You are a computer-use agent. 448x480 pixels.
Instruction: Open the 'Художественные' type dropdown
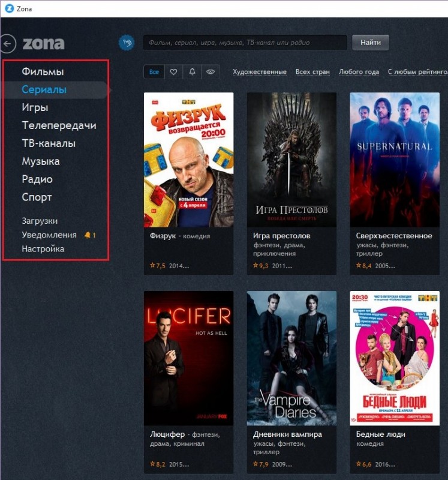click(260, 71)
